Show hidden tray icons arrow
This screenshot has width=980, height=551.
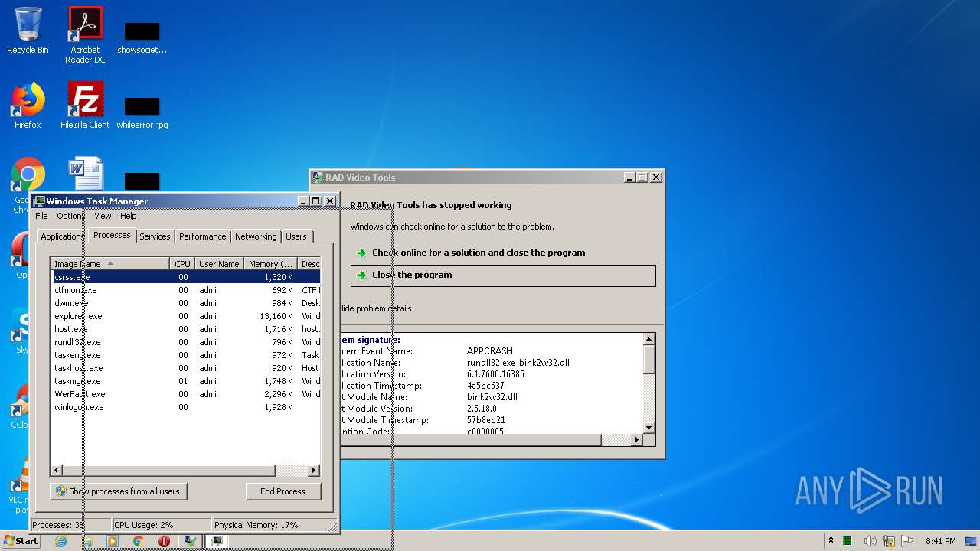pyautogui.click(x=831, y=541)
